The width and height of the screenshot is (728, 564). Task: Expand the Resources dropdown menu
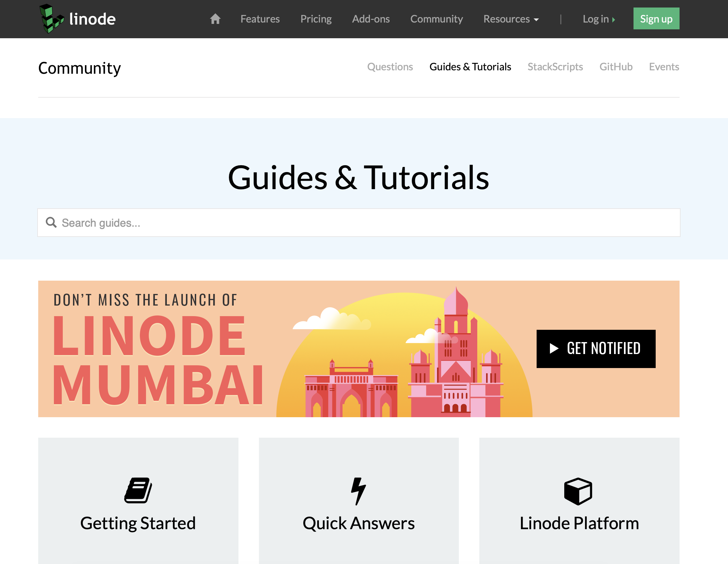[x=511, y=19]
